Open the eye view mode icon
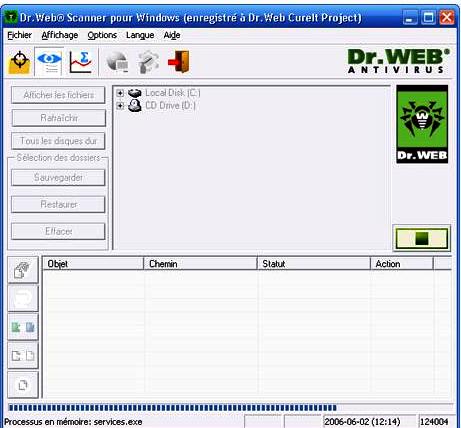 pos(49,62)
